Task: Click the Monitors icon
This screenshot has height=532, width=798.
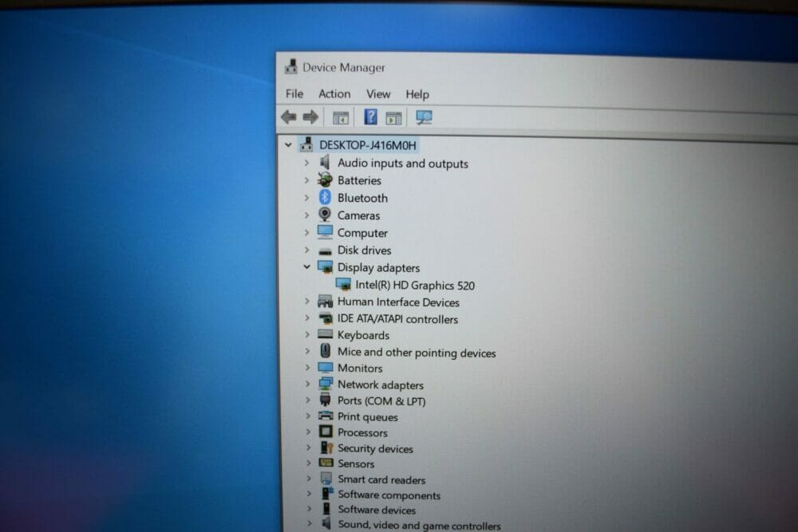Action: [x=326, y=367]
